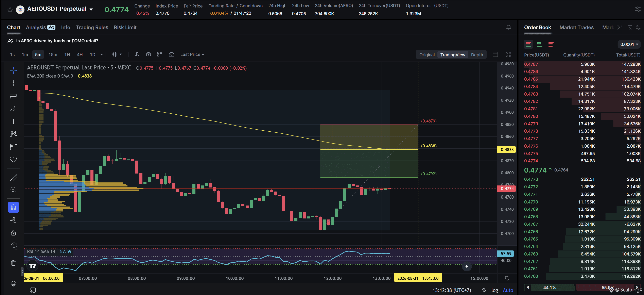Viewport: 644px width, 295px height.
Task: Select the 5m timeframe
Action: [x=38, y=54]
